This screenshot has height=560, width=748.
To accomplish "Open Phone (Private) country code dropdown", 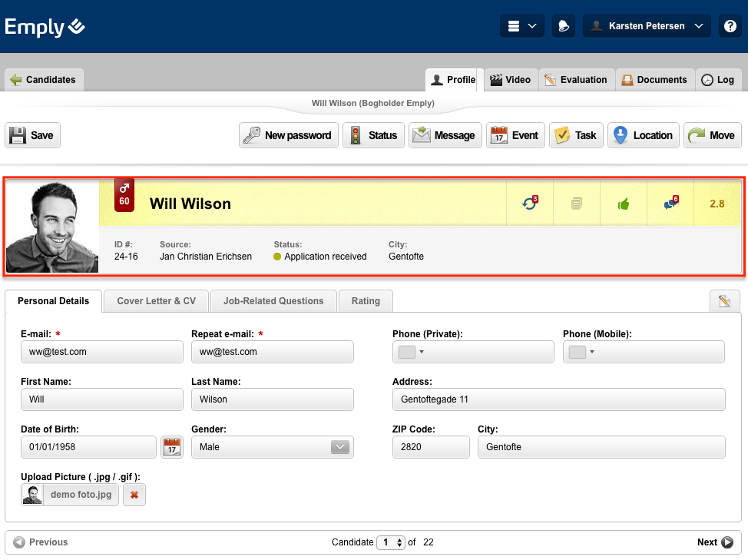I will [411, 352].
